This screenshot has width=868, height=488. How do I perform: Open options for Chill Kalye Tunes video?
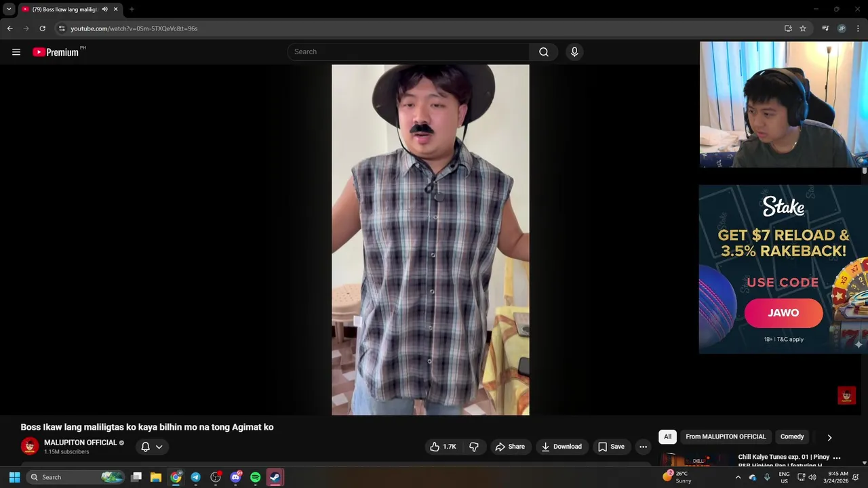(836, 457)
